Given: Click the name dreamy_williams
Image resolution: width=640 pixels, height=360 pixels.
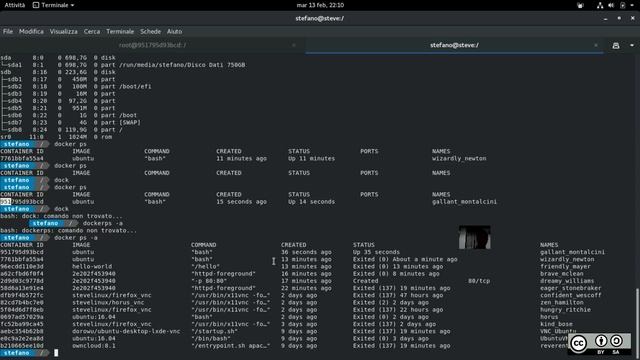Looking at the screenshot, I should pyautogui.click(x=567, y=281).
